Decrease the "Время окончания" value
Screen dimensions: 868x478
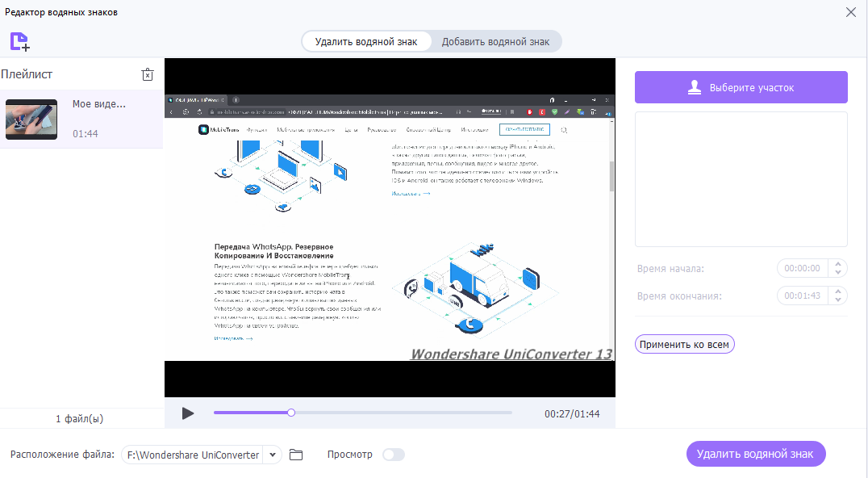pos(838,300)
